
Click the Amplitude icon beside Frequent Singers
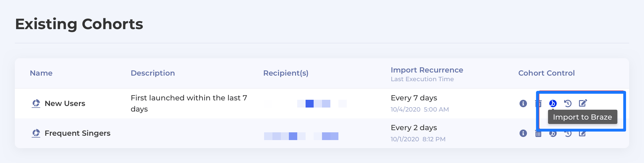[36, 133]
